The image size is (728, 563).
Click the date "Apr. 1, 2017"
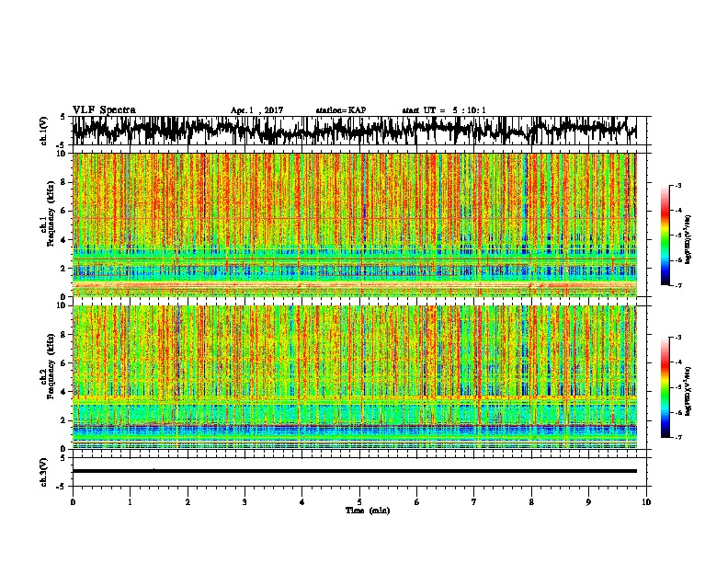click(256, 110)
